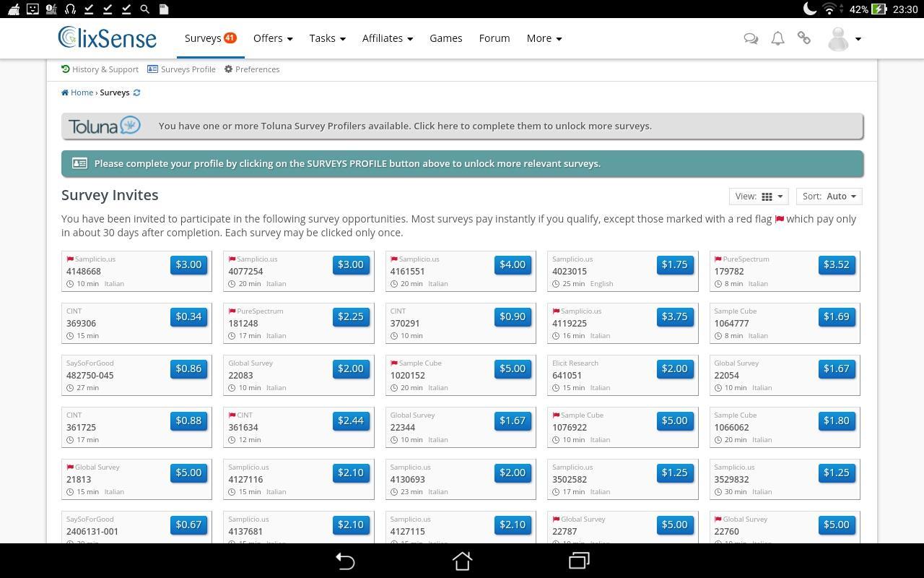Open History & Support
Screen dimensions: 924x578
(x=100, y=69)
